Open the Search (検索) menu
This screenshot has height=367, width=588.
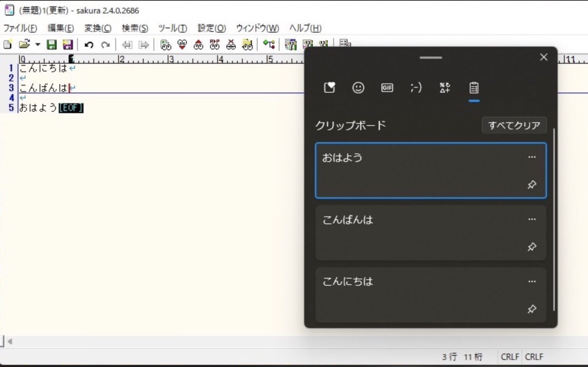135,28
